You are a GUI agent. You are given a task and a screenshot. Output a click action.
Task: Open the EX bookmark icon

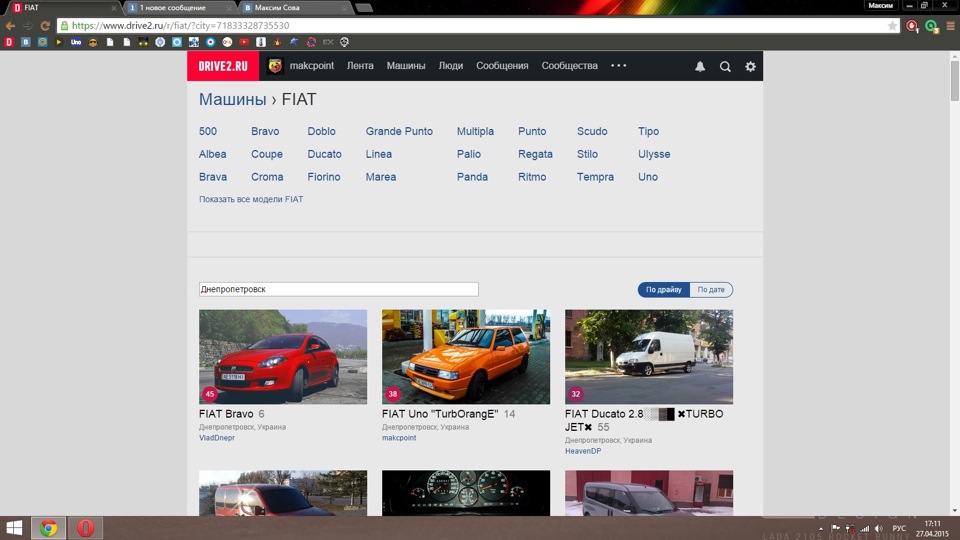(x=328, y=42)
